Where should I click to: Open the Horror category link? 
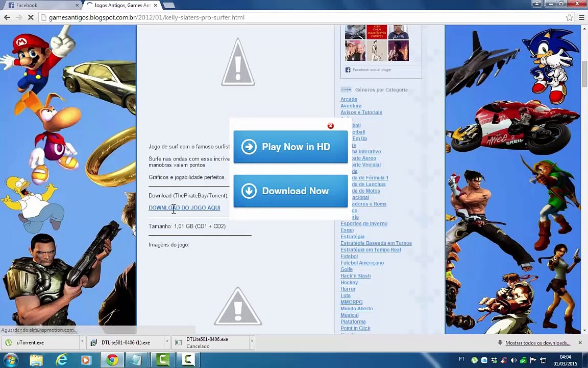[348, 289]
